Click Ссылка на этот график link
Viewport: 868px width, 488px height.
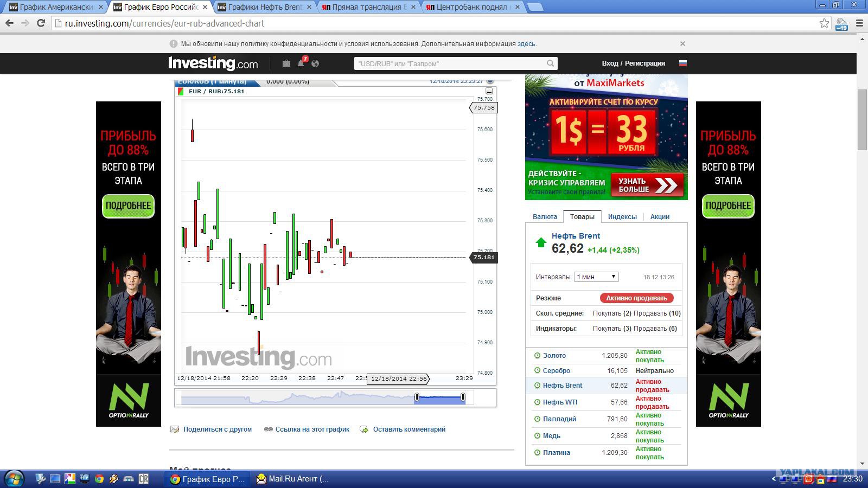click(x=312, y=429)
